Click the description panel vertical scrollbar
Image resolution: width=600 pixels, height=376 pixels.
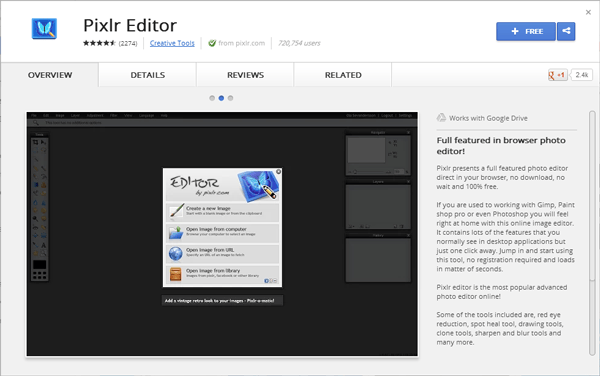[x=592, y=233]
